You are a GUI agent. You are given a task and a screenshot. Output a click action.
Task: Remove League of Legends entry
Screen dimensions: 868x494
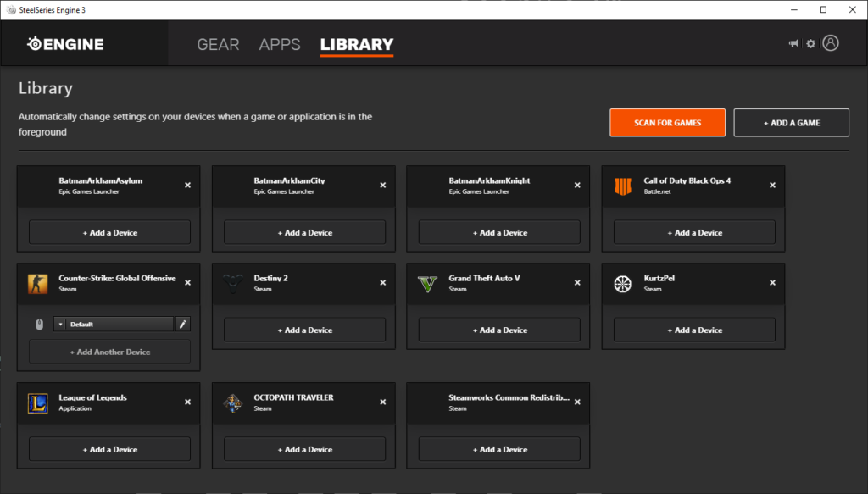pos(187,402)
